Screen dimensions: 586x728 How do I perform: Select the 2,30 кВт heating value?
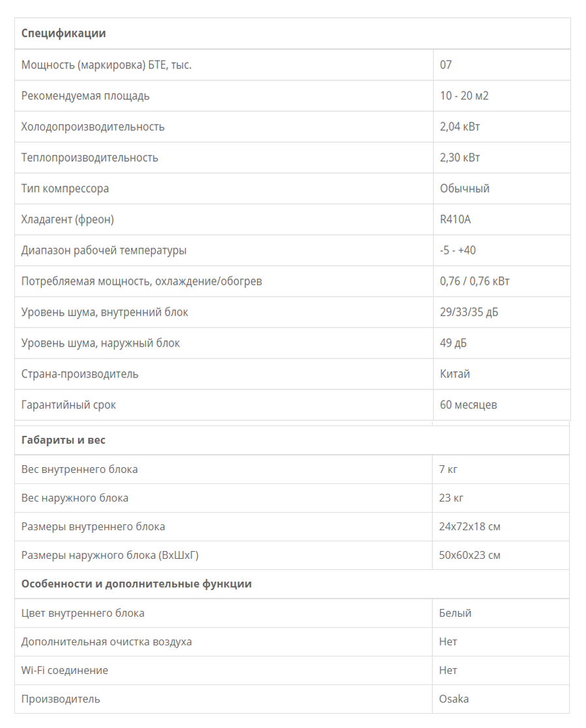click(x=460, y=158)
